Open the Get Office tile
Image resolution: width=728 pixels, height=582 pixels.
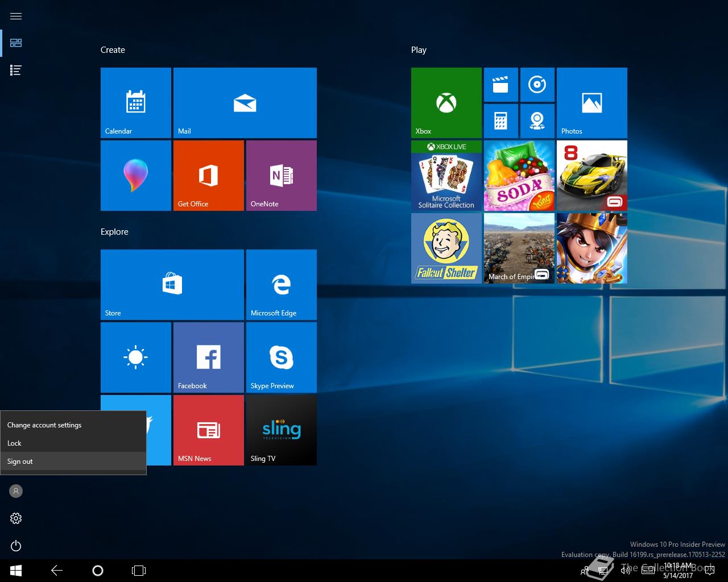209,176
